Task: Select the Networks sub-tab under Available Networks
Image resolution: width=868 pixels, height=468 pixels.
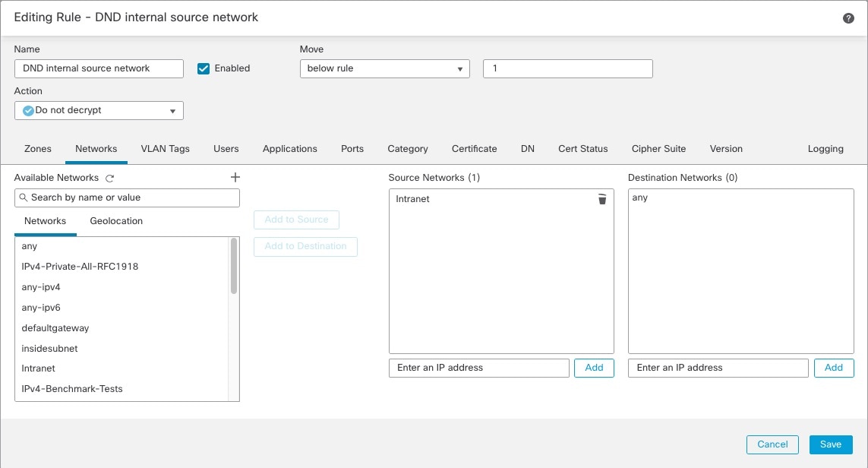Action: pos(46,221)
